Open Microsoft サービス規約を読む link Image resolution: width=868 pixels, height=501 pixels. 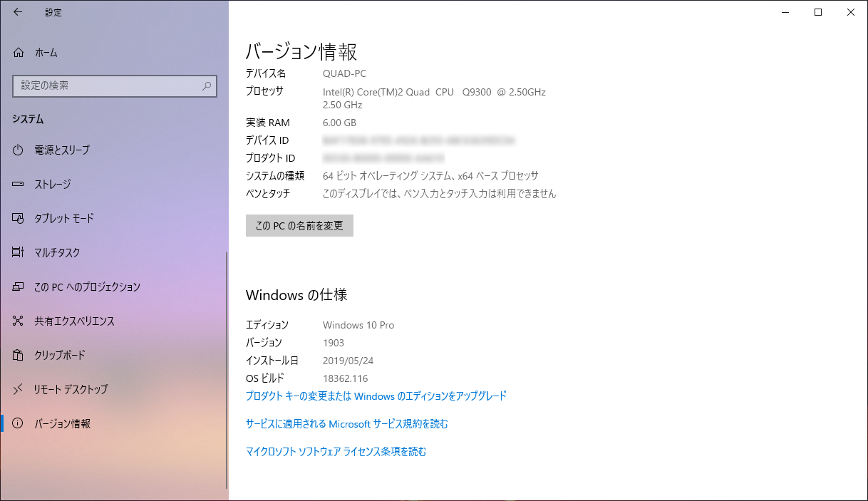pyautogui.click(x=346, y=424)
